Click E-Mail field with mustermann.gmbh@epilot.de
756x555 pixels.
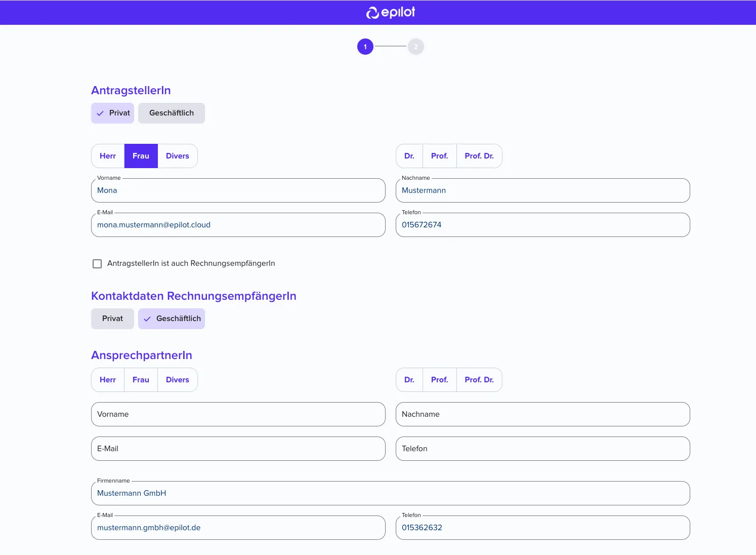click(x=238, y=528)
